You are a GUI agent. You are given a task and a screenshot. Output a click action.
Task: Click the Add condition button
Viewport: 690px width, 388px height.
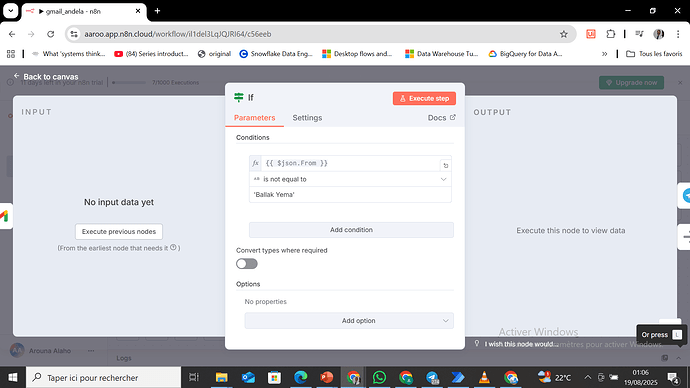pyautogui.click(x=351, y=230)
